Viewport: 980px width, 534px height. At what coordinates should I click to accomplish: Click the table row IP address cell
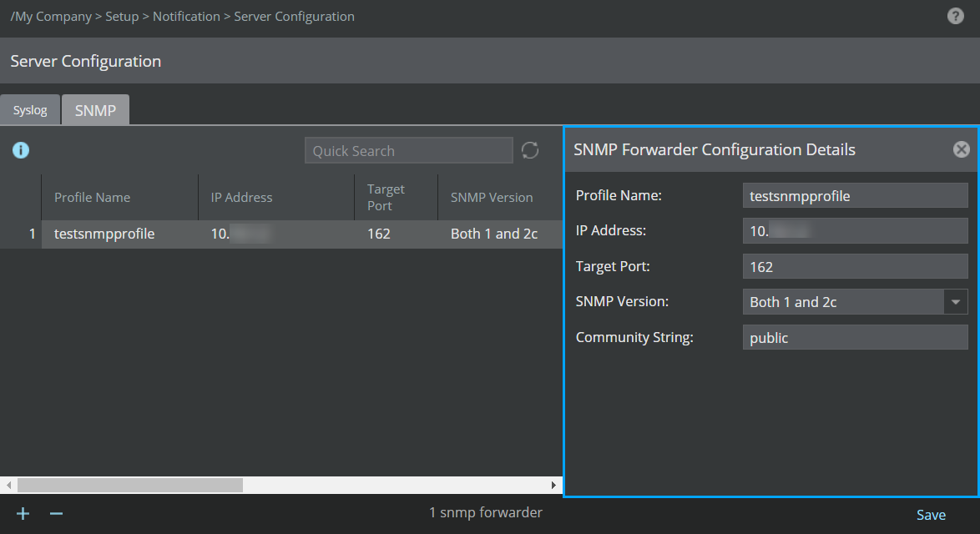276,234
